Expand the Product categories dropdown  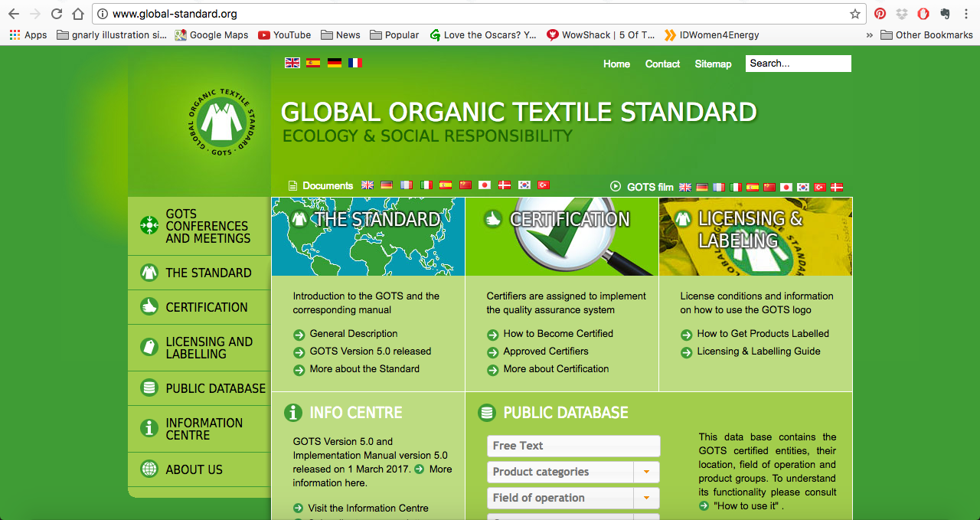646,472
